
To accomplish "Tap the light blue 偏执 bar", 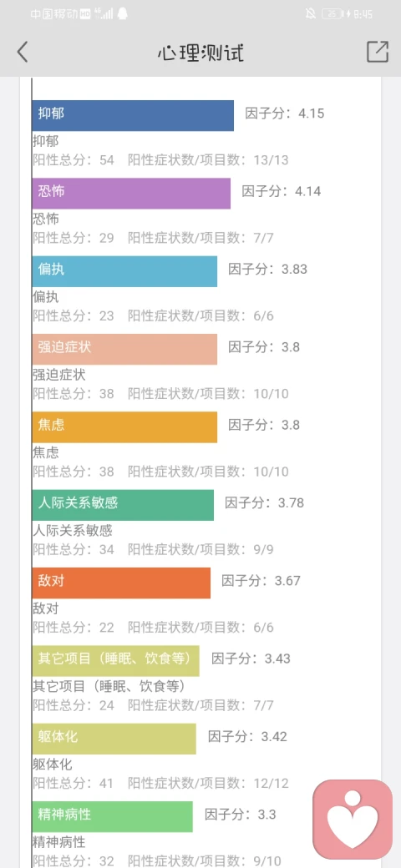I will tap(124, 271).
